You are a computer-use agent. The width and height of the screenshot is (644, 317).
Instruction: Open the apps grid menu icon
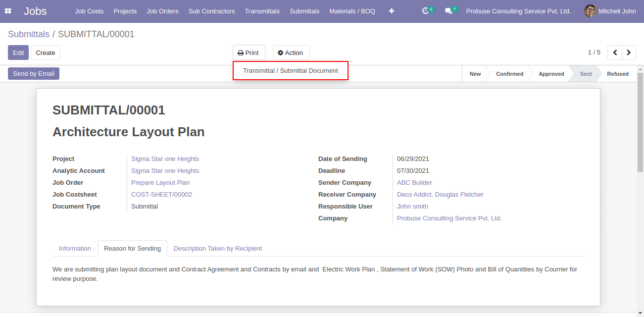click(8, 11)
